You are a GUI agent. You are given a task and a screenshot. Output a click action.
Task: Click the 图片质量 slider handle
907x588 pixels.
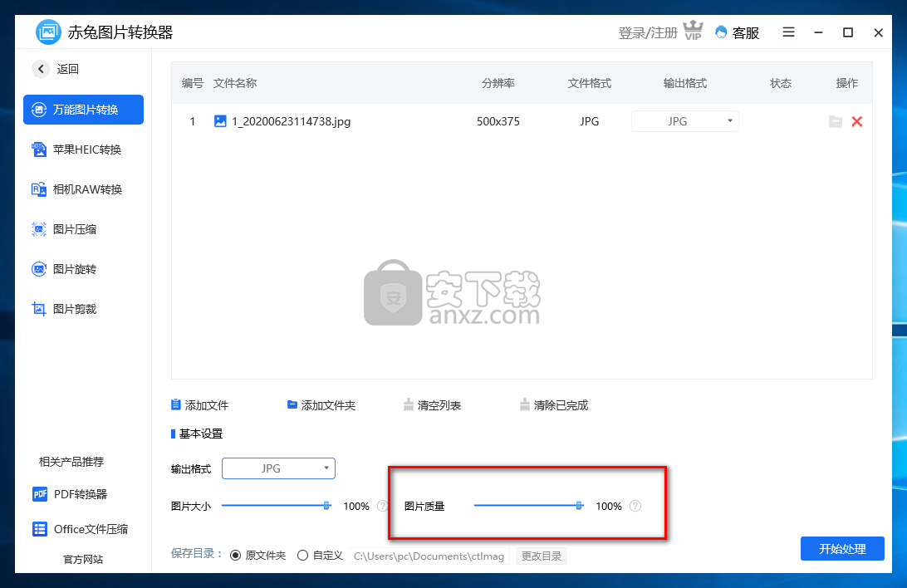(579, 505)
